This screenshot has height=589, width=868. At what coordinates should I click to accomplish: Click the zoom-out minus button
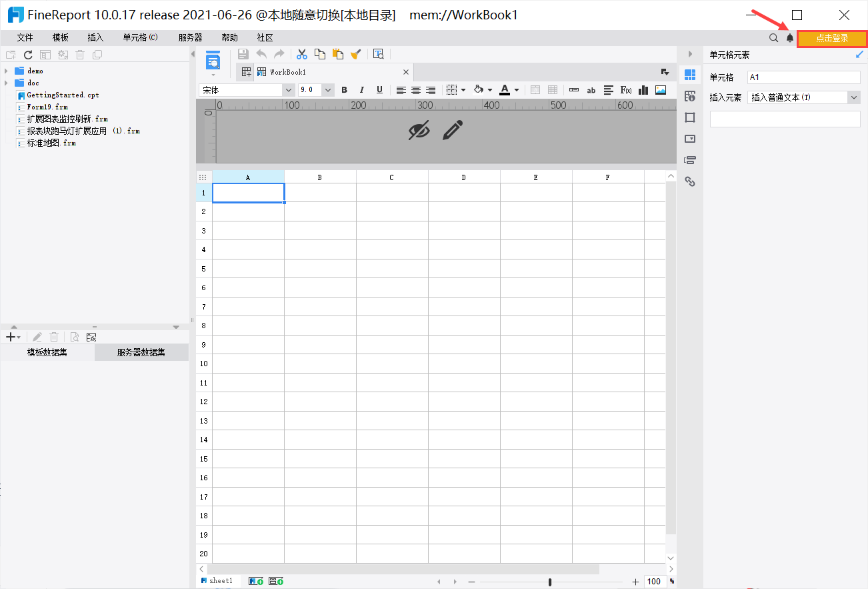pos(471,582)
